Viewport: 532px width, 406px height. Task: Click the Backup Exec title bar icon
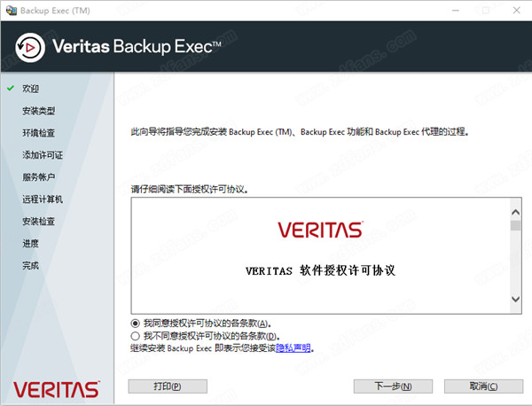12,11
